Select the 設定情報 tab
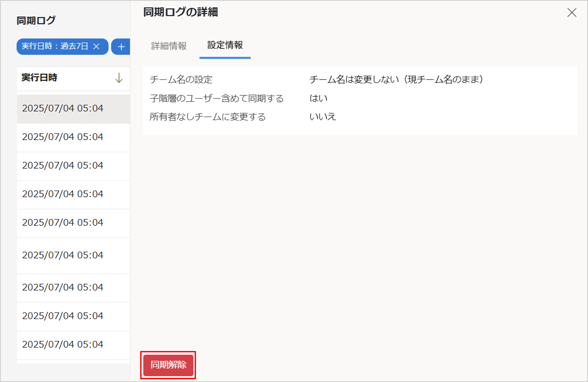588x382 pixels. [x=225, y=45]
